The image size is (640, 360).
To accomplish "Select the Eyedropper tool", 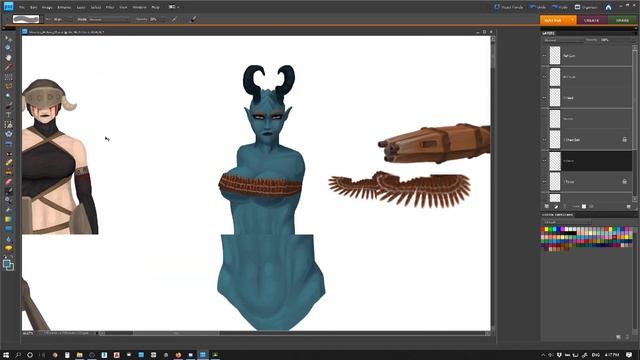I will 8,67.
